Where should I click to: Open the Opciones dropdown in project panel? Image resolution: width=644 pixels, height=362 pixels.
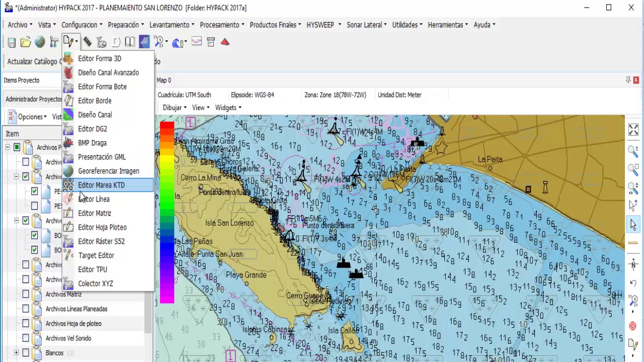33,117
